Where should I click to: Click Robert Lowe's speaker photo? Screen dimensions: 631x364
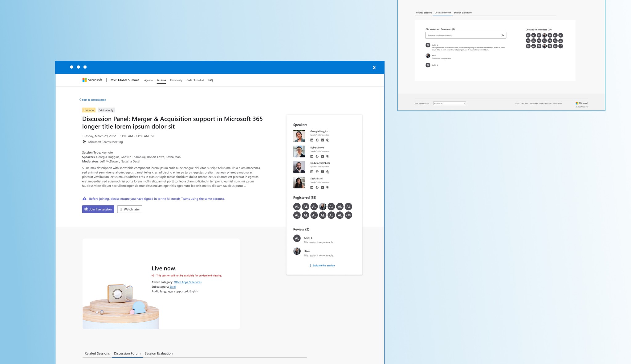click(x=299, y=151)
